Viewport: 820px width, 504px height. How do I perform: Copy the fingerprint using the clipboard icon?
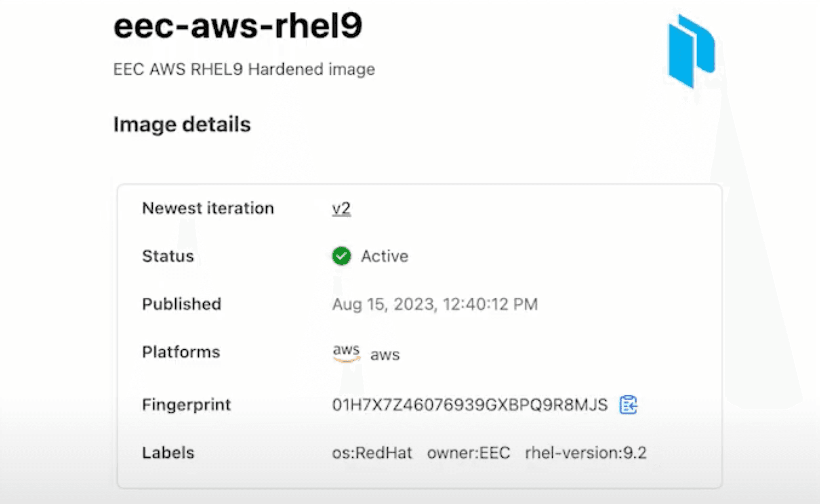628,405
